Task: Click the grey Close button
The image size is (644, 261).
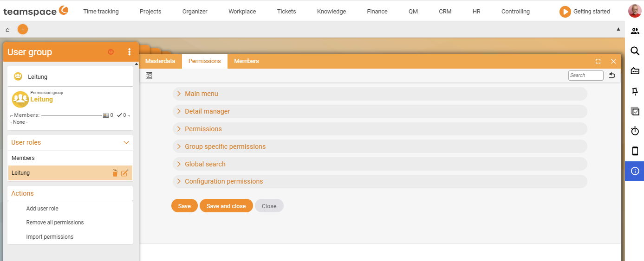Action: (269, 206)
